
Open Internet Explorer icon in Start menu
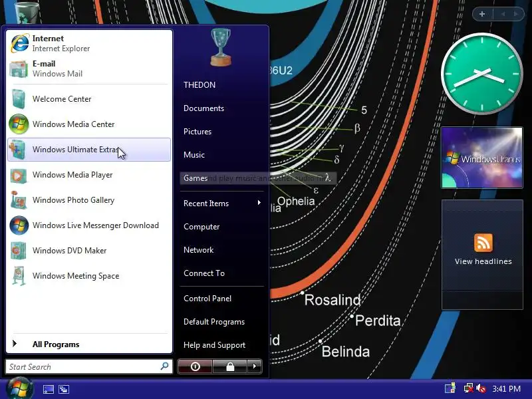tap(20, 43)
